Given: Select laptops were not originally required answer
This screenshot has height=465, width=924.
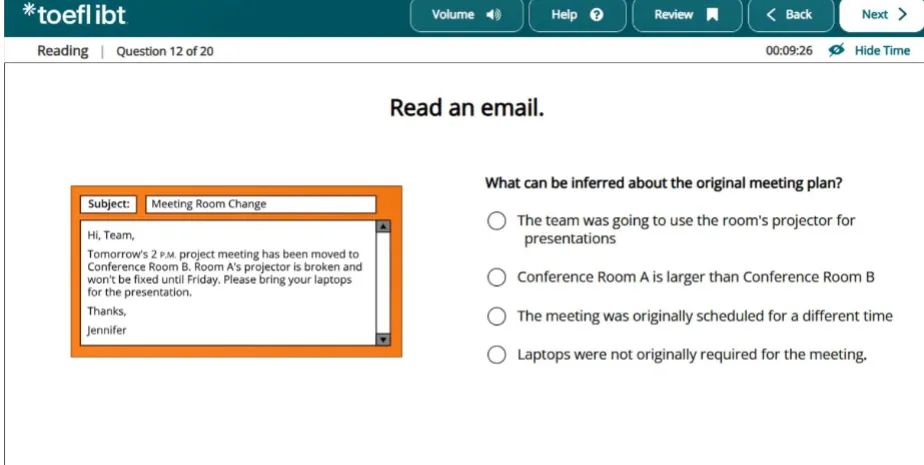Looking at the screenshot, I should [x=497, y=354].
